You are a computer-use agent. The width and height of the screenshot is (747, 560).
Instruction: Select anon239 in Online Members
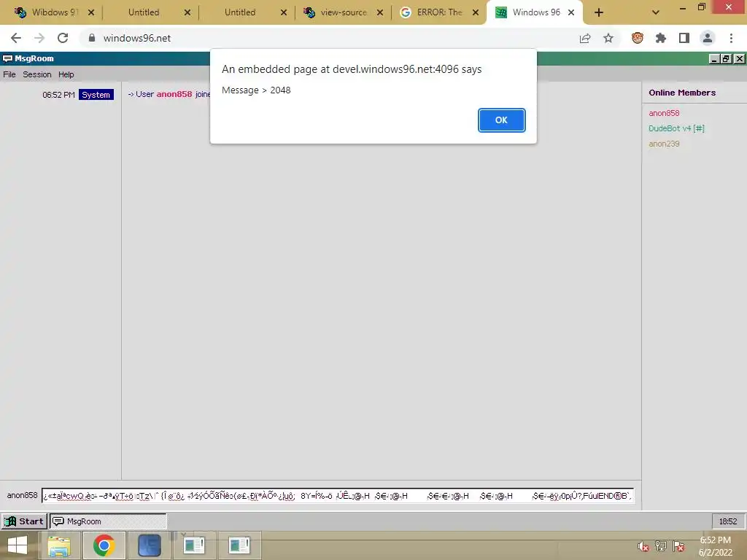[664, 144]
